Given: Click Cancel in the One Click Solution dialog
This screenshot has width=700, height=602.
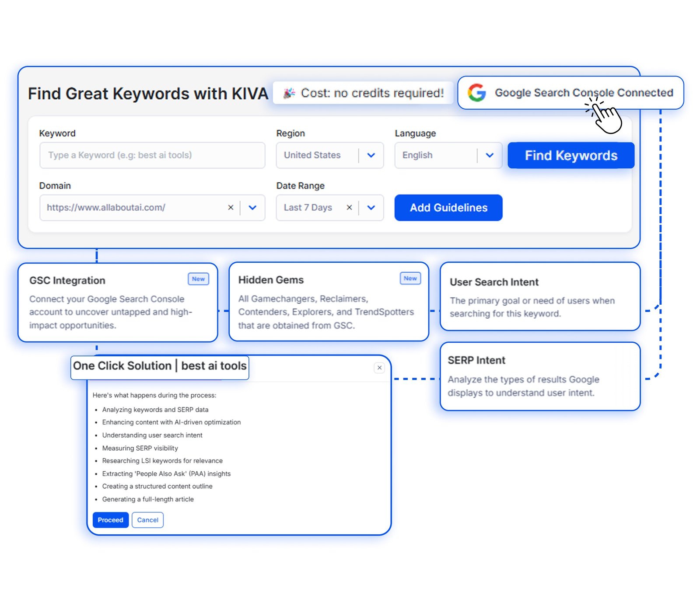Looking at the screenshot, I should [x=147, y=520].
